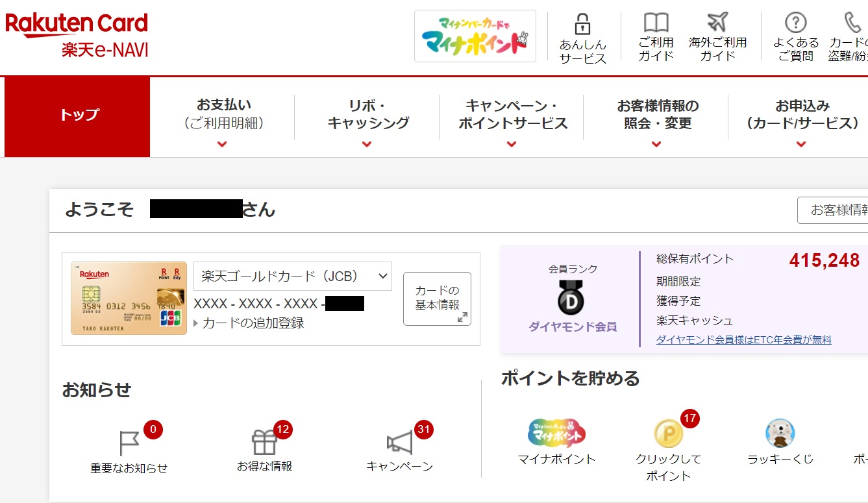Click the diamond rank D medal icon
This screenshot has width=868, height=503.
pyautogui.click(x=571, y=298)
